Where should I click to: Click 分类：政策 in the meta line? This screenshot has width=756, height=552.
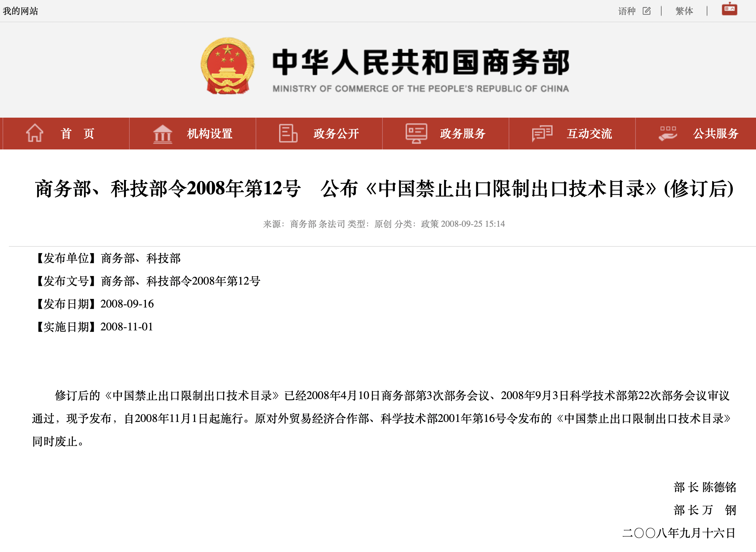coord(416,224)
